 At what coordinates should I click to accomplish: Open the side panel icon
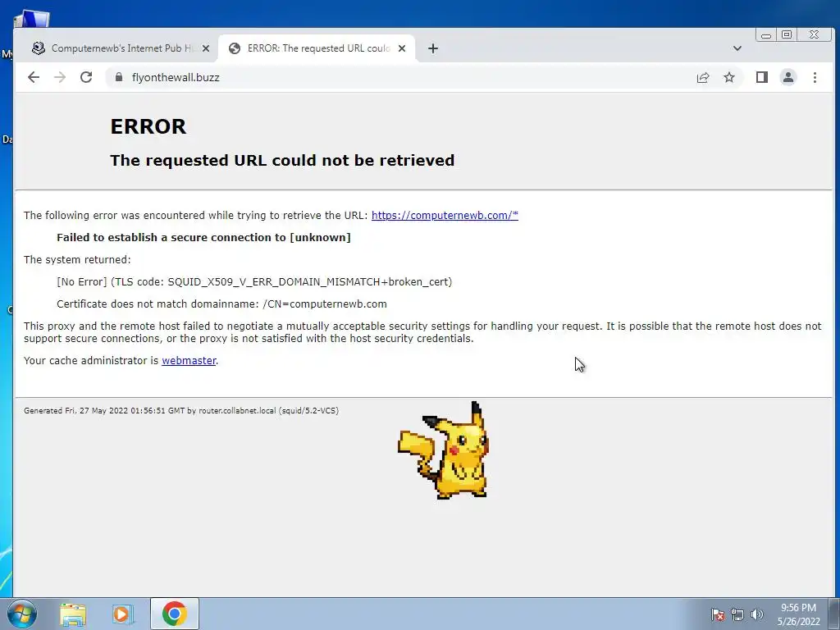click(761, 77)
